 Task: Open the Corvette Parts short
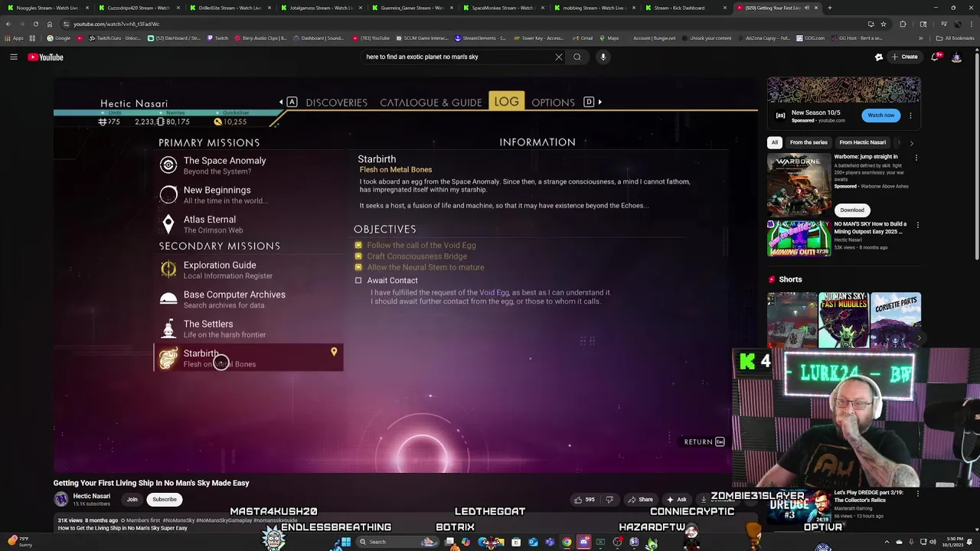click(896, 320)
